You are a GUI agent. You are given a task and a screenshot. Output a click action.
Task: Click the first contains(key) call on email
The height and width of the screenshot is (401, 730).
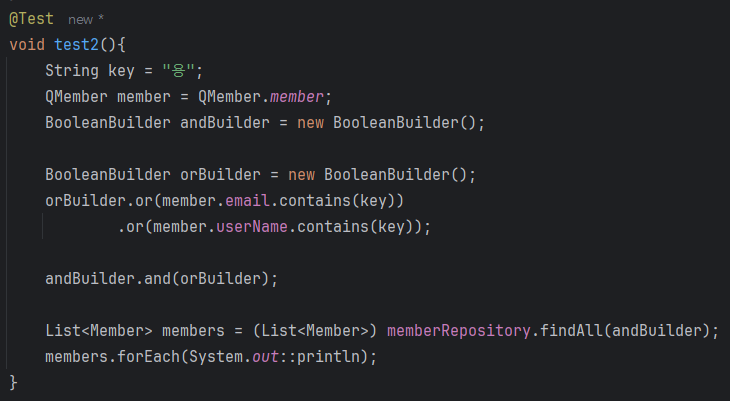pyautogui.click(x=337, y=201)
